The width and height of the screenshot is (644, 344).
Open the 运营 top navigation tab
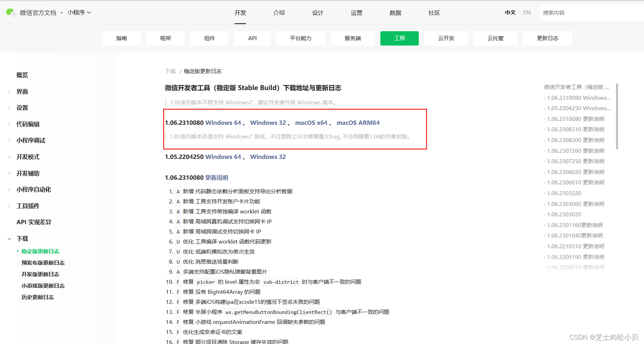pos(357,13)
